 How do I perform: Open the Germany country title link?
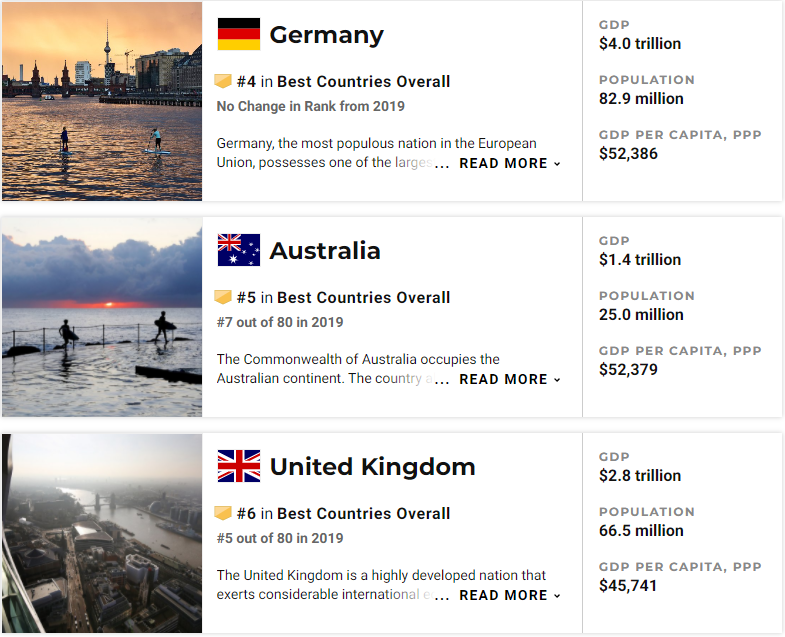[x=326, y=35]
